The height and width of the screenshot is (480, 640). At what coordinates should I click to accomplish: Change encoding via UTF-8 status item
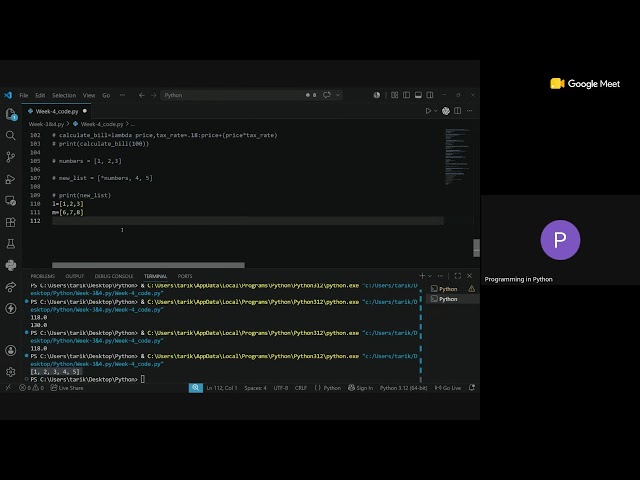[x=280, y=388]
